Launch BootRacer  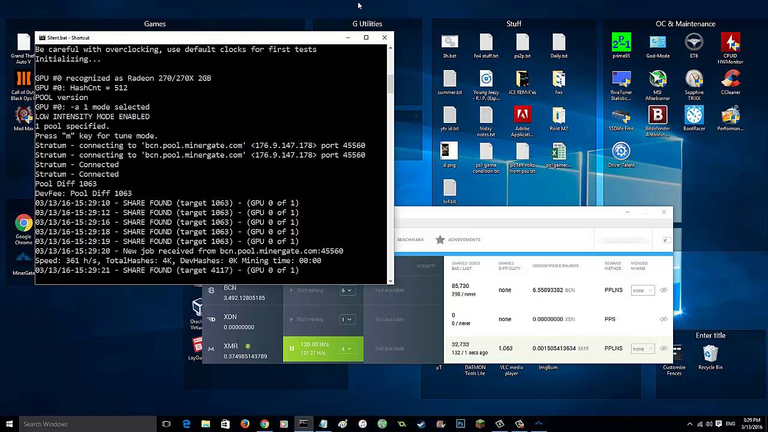click(694, 116)
